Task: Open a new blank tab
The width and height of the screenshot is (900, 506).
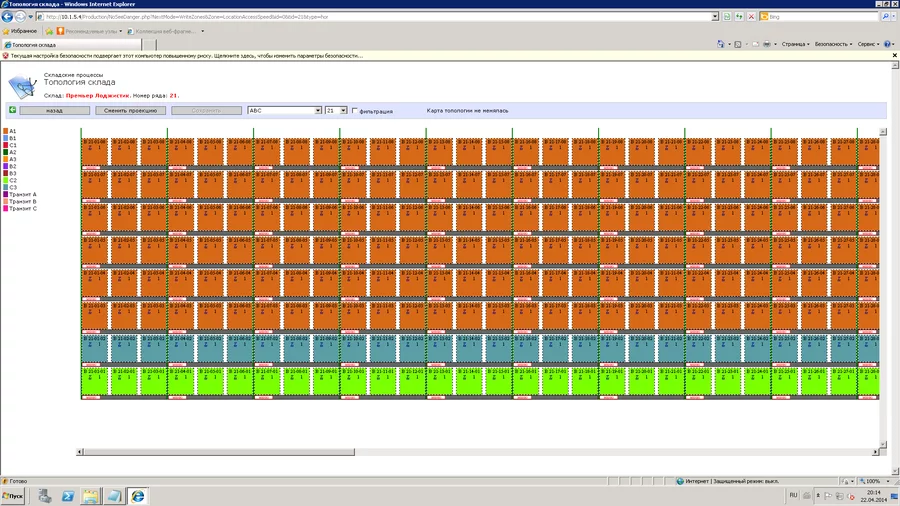Action: coord(149,44)
